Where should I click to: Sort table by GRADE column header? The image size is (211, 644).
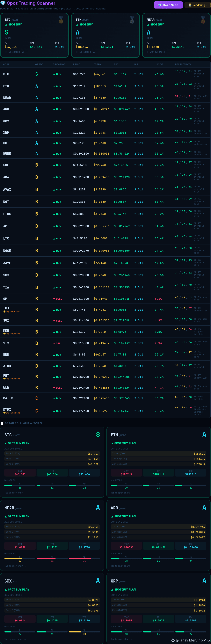click(x=39, y=64)
